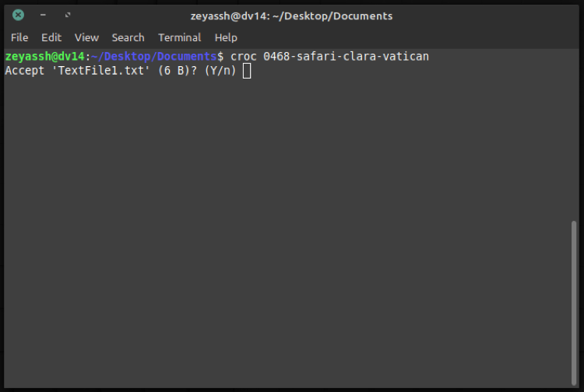Open the Edit menu
The height and width of the screenshot is (392, 584).
click(51, 37)
